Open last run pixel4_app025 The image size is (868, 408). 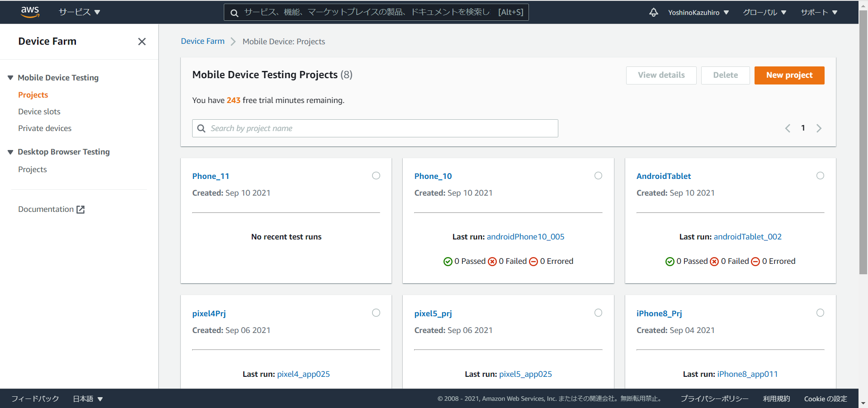click(x=303, y=374)
